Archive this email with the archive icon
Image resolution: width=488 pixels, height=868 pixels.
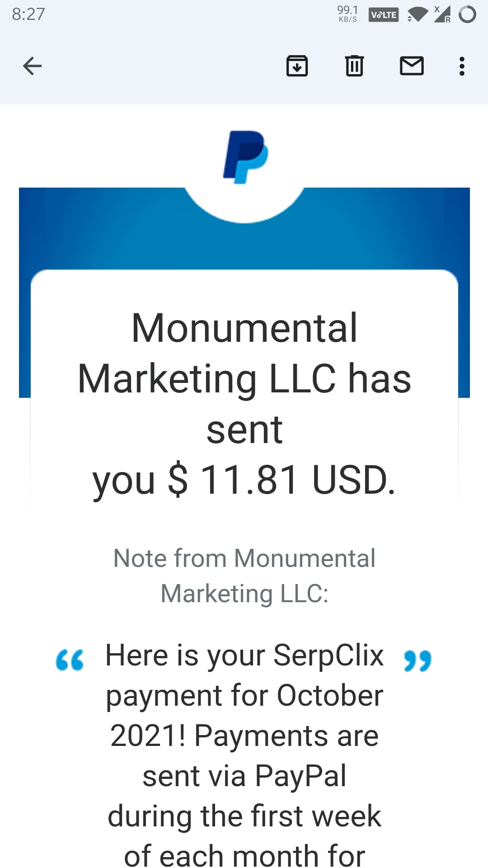(297, 66)
